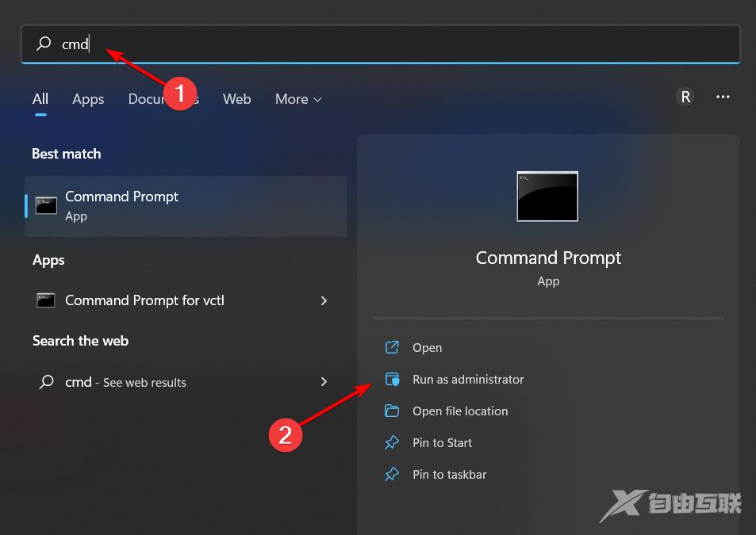Screen dimensions: 756x535
Task: Click the magnifier icon in the search box
Action: click(44, 44)
